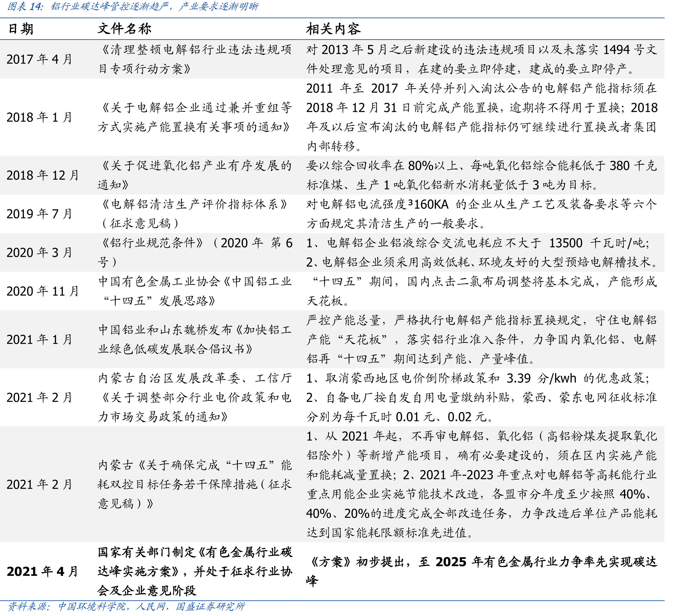Select the date cell 2018 年 12 月
The width and height of the screenshot is (695, 616).
click(x=42, y=175)
